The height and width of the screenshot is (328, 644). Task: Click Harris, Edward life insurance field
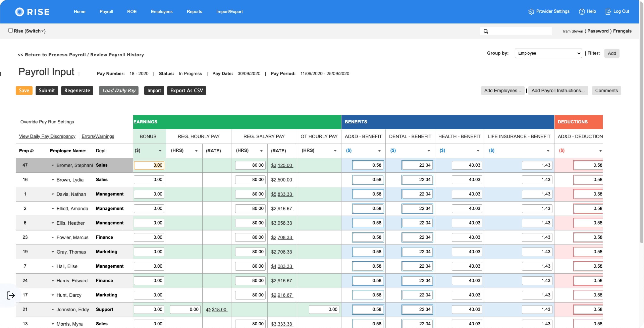click(537, 281)
